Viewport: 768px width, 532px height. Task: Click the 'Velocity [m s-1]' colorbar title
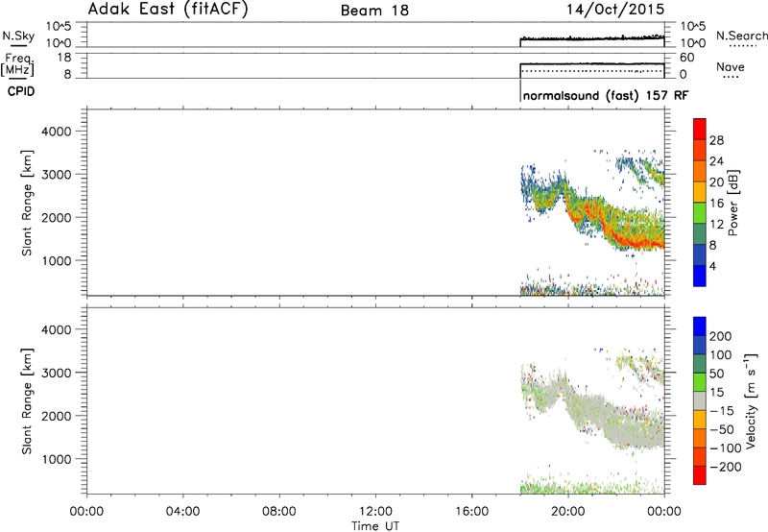pos(751,400)
